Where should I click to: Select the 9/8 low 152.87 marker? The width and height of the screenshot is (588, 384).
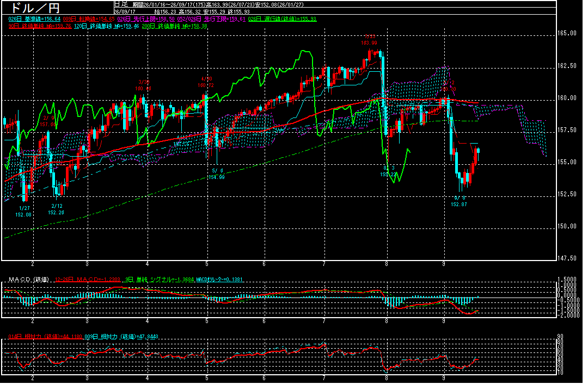(x=459, y=201)
